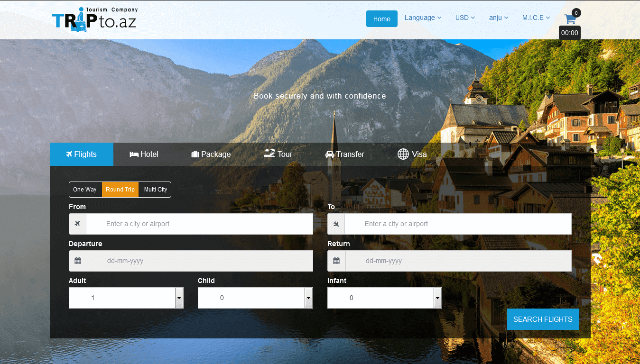This screenshot has height=364, width=640.
Task: Click the cart item count badge
Action: 576,13
